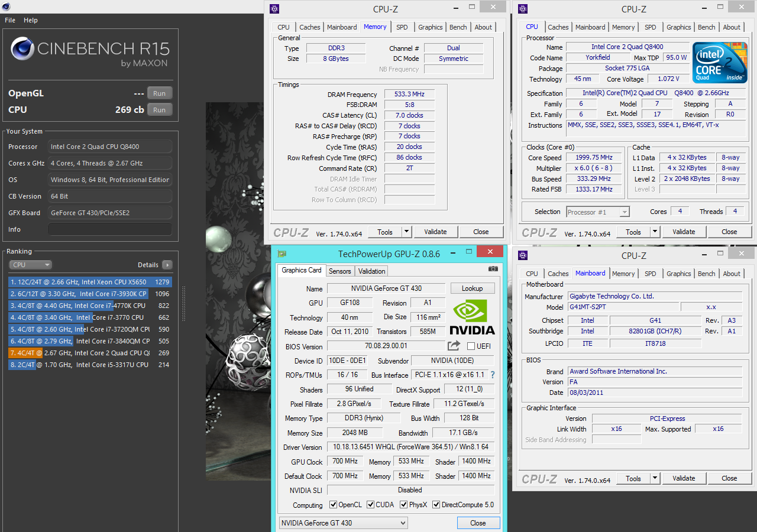The image size is (757, 532).
Task: Click the GPU-Z Driver Version field
Action: pos(410,447)
